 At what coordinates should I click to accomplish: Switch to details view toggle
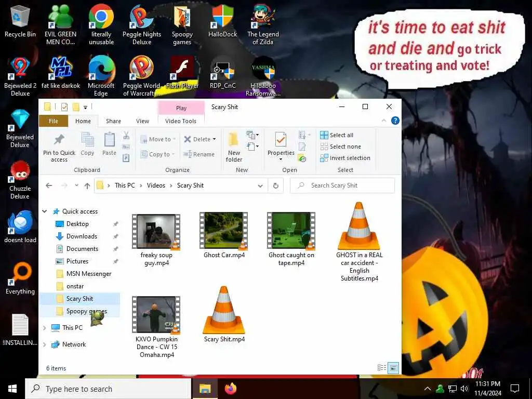coord(382,368)
